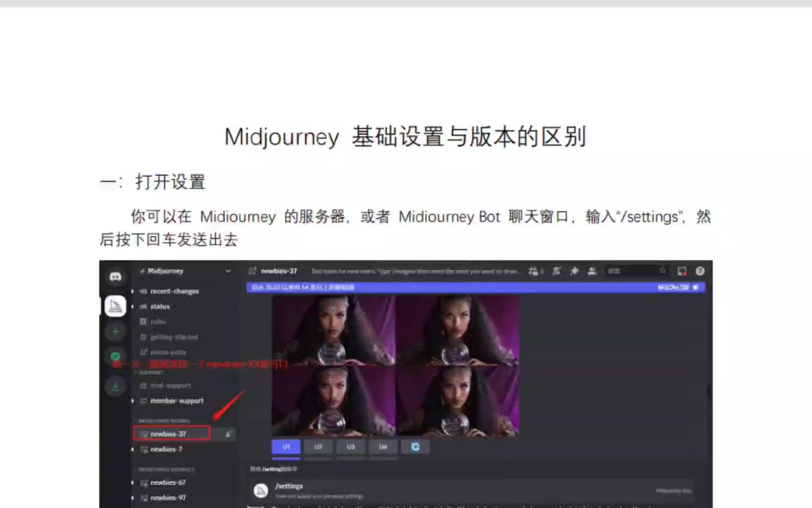Click the Download Apps arrow icon
This screenshot has width=812, height=508.
click(x=116, y=385)
